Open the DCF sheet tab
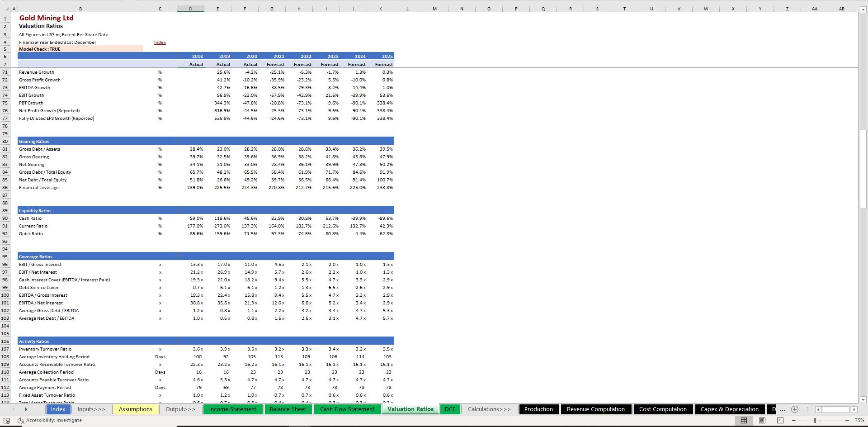Viewport: 868px width, 427px height. 450,409
